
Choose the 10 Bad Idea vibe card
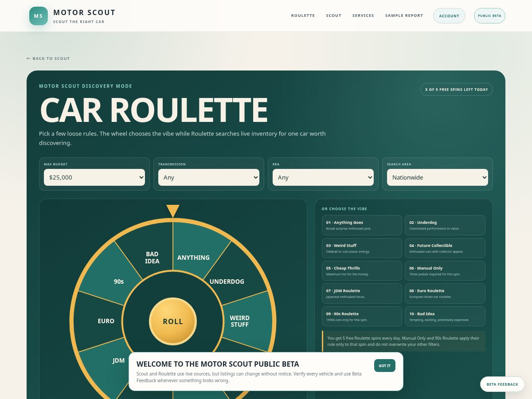(445, 317)
